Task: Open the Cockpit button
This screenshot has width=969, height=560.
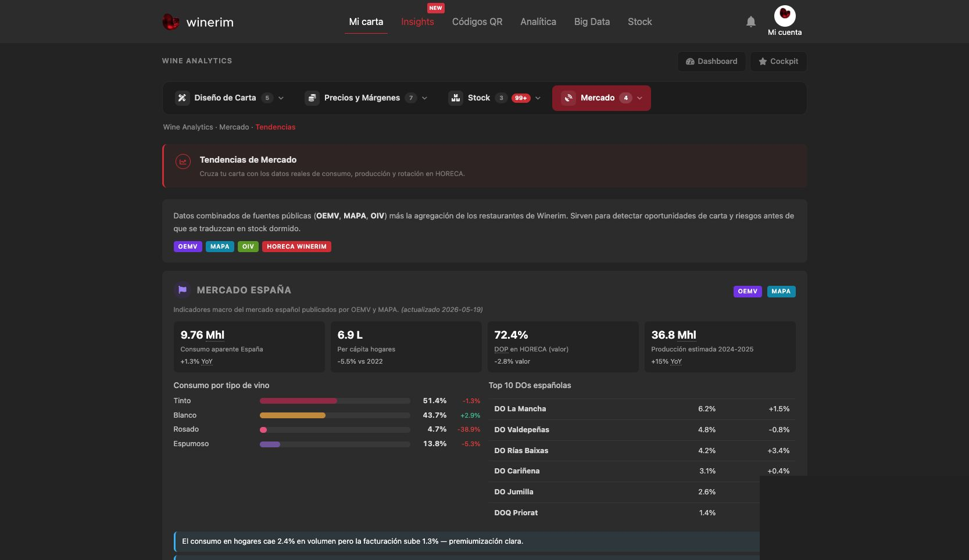Action: pyautogui.click(x=778, y=62)
